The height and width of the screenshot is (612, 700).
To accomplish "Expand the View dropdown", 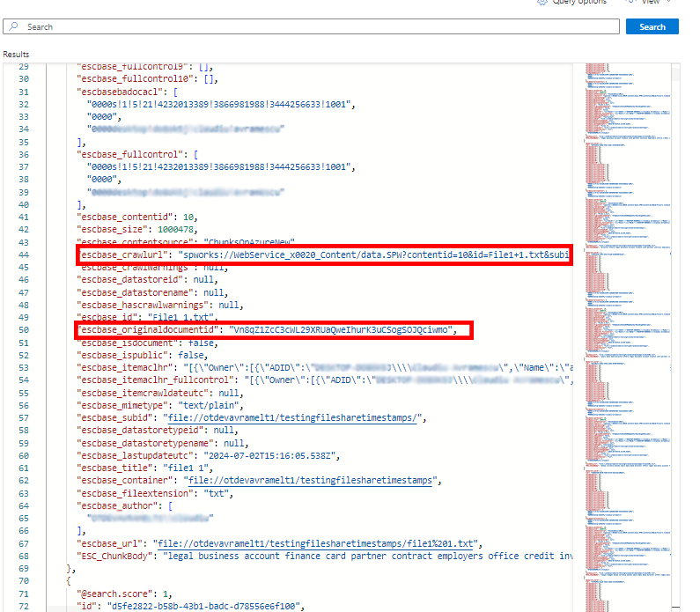I will 653,3.
